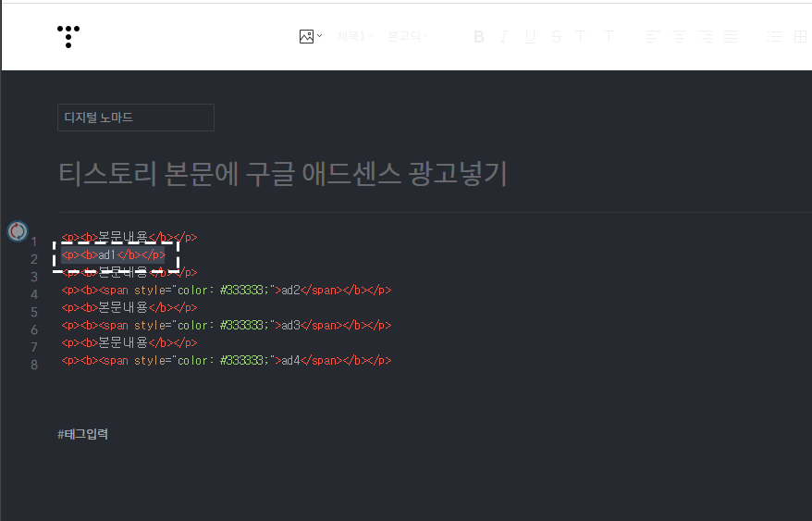Click the code line containing ad2
Viewport: 812px width, 521px height.
227,291
